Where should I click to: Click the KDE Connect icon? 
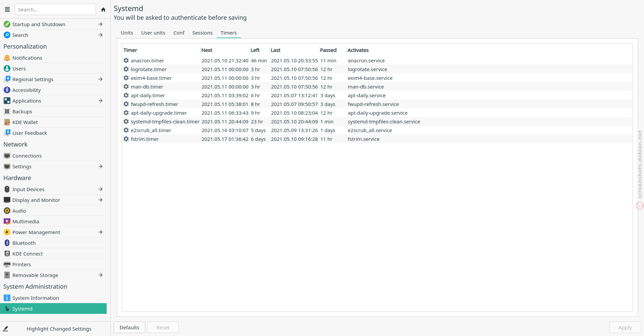tap(7, 254)
